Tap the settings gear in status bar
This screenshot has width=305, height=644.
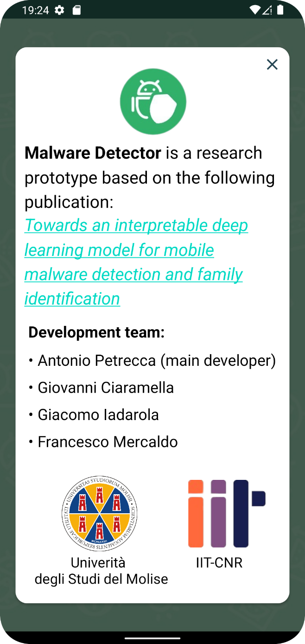(59, 10)
